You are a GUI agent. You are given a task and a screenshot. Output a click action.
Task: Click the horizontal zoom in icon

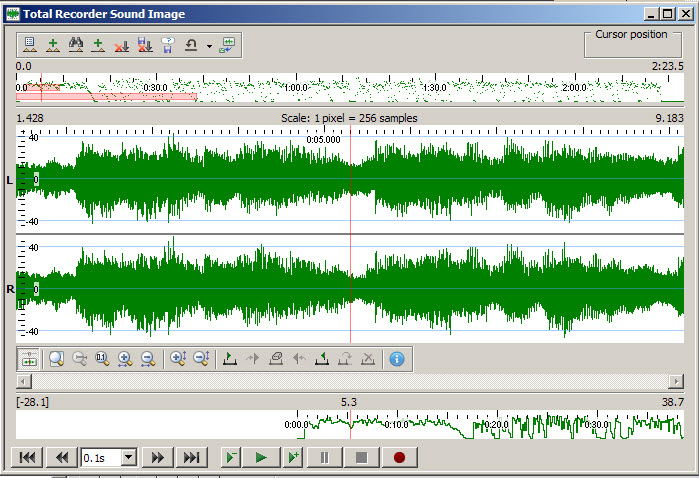125,359
